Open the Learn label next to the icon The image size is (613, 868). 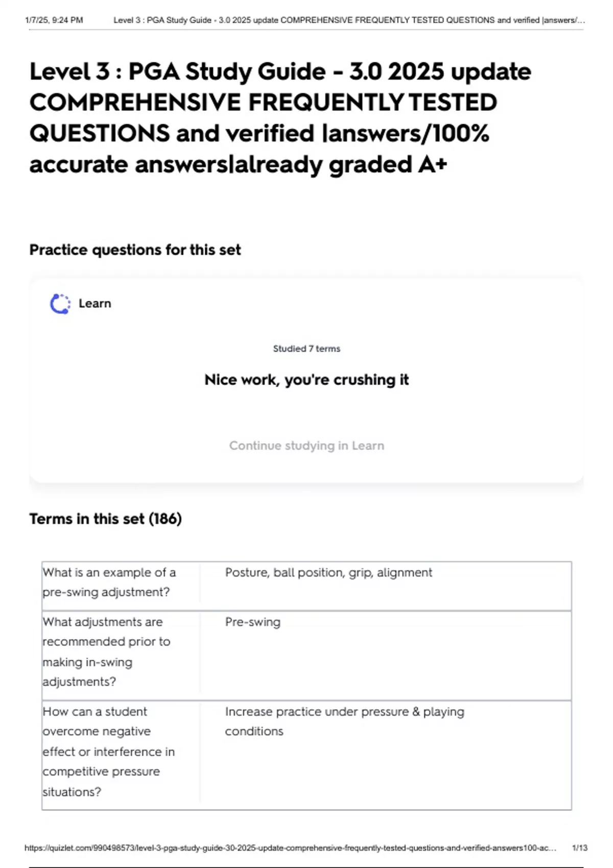95,303
